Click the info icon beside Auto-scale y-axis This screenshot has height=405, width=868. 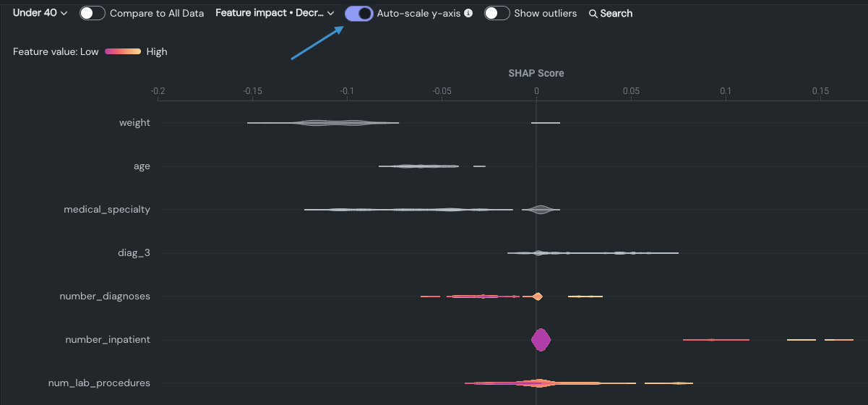click(x=468, y=13)
